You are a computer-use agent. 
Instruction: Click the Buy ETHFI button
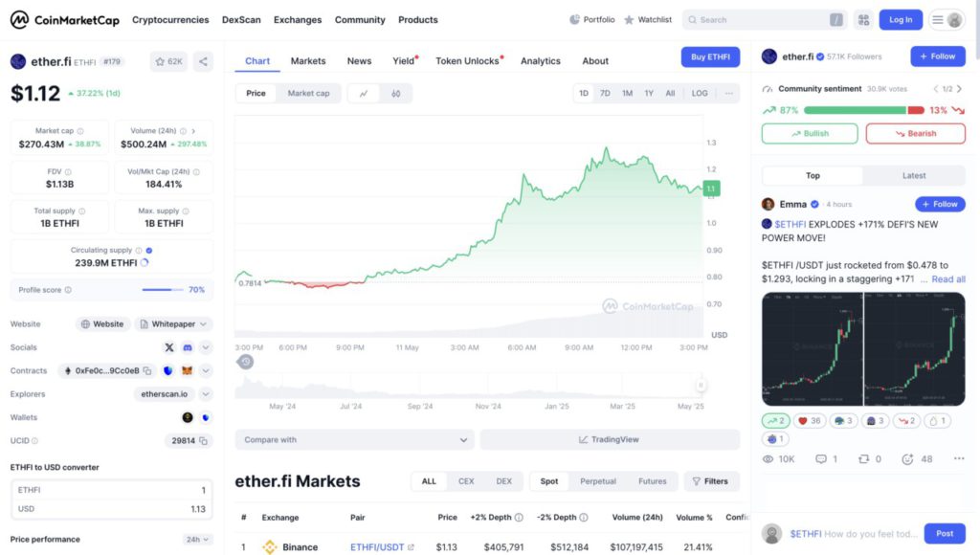[710, 57]
